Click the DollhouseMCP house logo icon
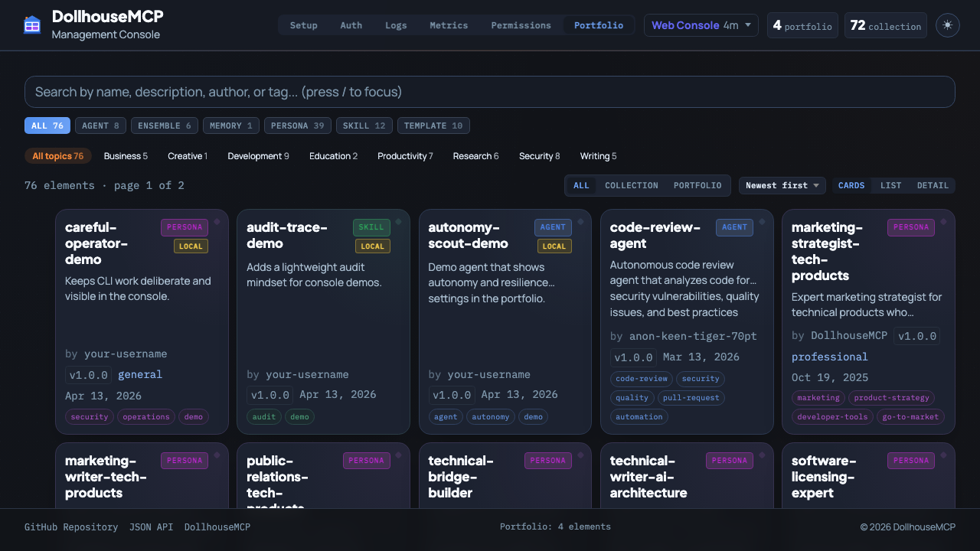980x551 pixels. pos(32,25)
